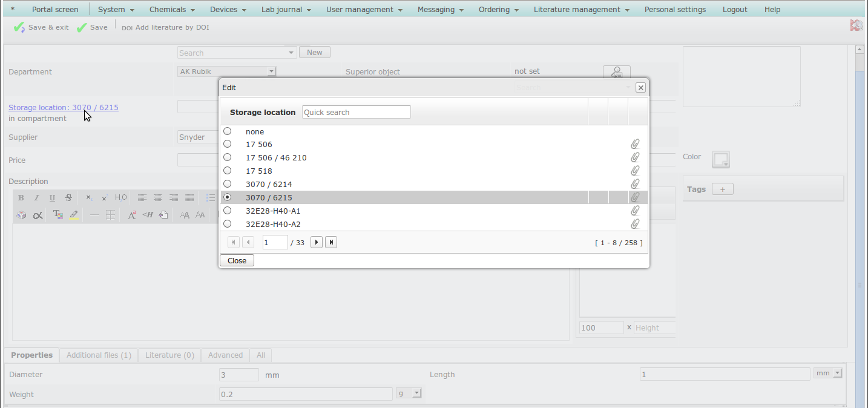This screenshot has width=868, height=408.
Task: Open the Color swatch picker
Action: pos(720,159)
